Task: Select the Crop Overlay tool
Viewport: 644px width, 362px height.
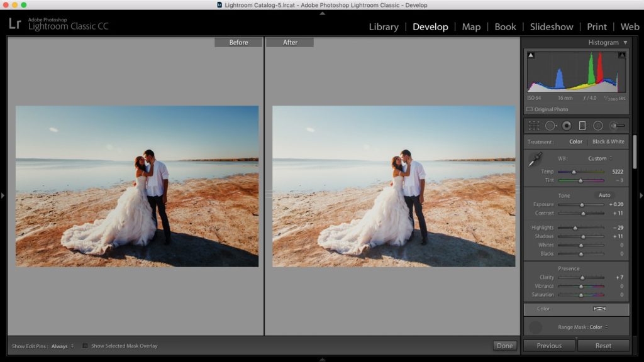Action: click(x=534, y=126)
